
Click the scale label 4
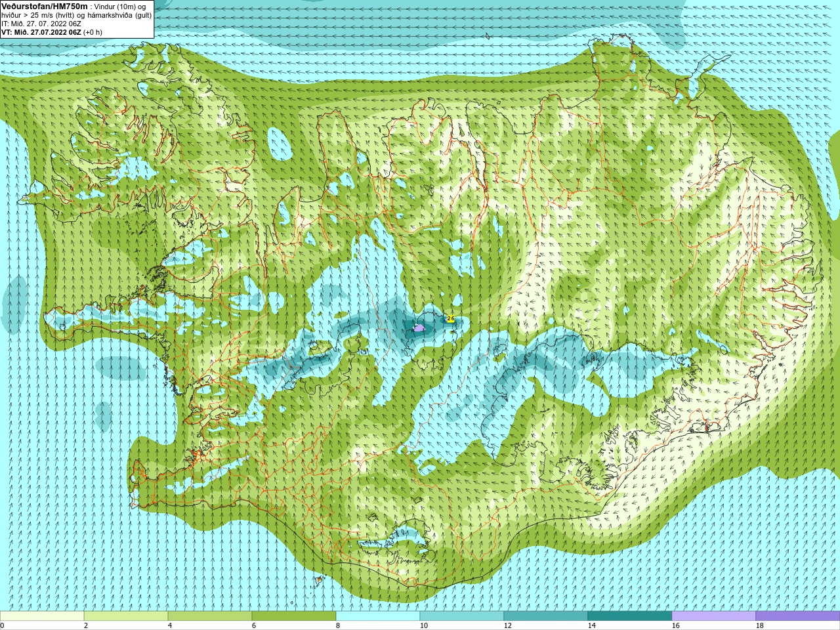pos(170,625)
